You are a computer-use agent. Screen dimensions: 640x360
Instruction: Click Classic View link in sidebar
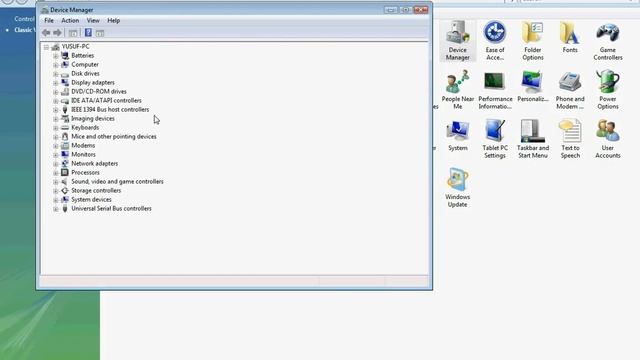(24, 30)
